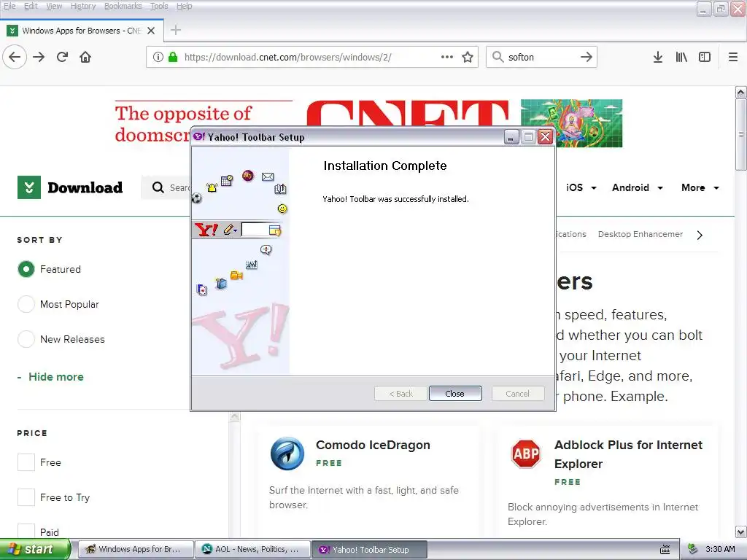This screenshot has height=560, width=747.
Task: Open a new browser tab
Action: coord(176,30)
